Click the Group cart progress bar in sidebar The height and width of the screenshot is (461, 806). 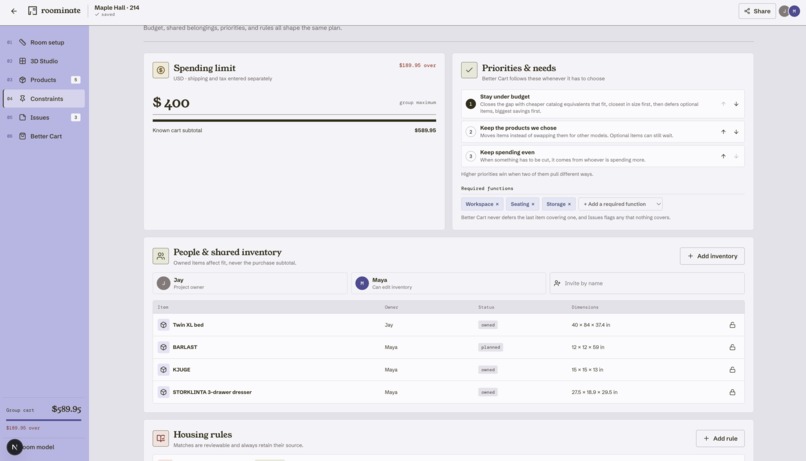[x=44, y=420]
